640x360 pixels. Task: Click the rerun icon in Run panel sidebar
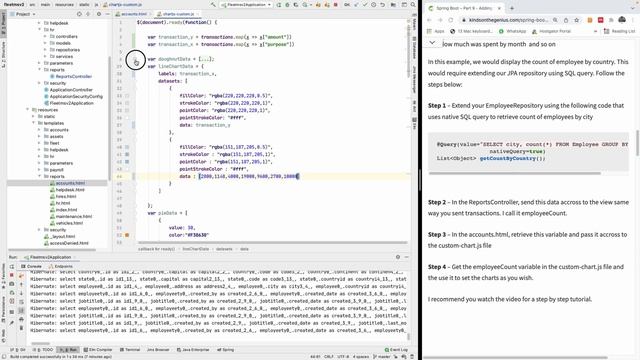[12, 266]
